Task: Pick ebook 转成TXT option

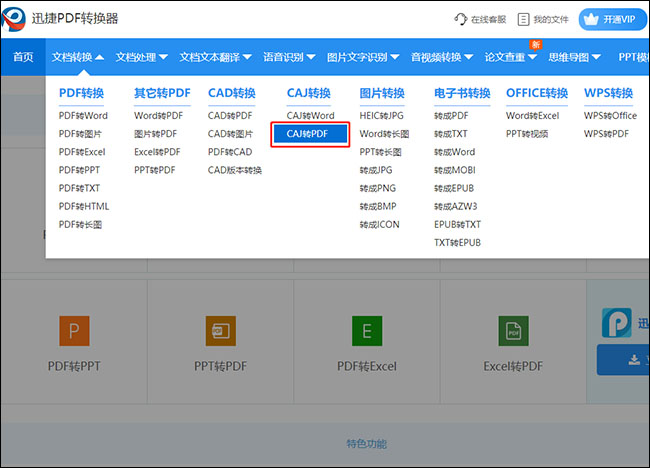Action: pos(451,134)
